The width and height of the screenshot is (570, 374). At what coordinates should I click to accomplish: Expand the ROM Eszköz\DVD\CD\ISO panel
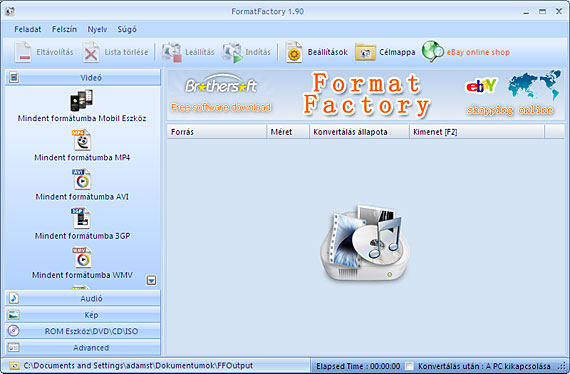tap(83, 331)
